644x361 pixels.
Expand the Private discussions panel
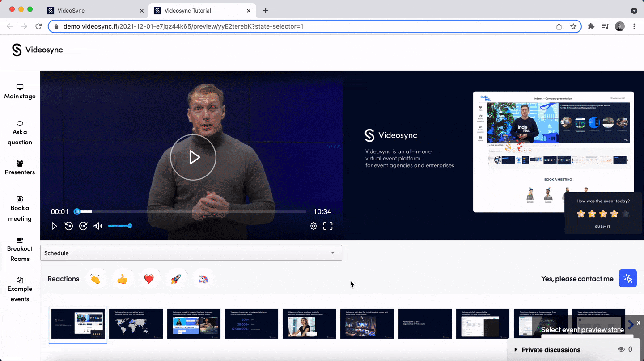point(516,350)
